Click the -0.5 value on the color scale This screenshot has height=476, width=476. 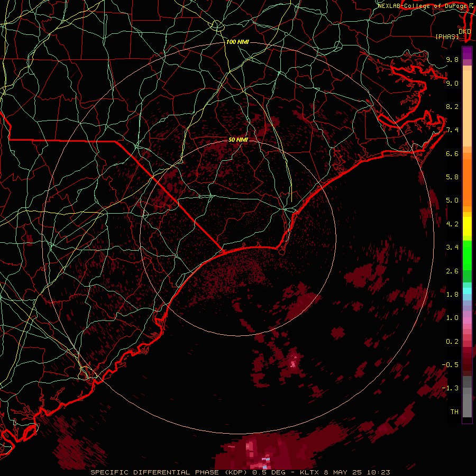[450, 365]
